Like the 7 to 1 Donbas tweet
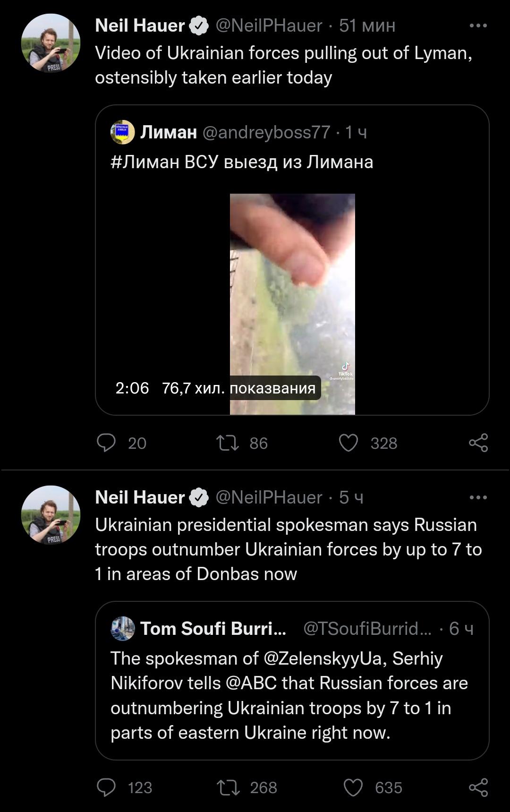Image resolution: width=510 pixels, height=812 pixels. coord(353,787)
